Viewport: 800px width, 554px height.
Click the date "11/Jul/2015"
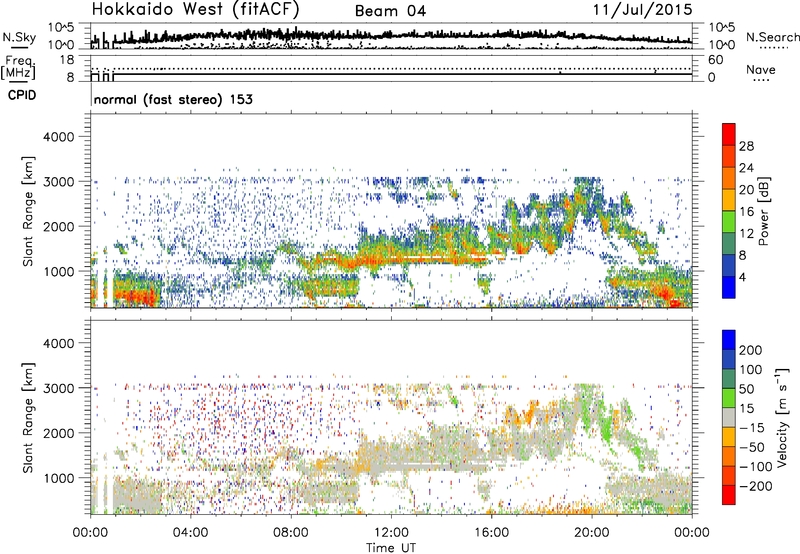click(x=642, y=10)
